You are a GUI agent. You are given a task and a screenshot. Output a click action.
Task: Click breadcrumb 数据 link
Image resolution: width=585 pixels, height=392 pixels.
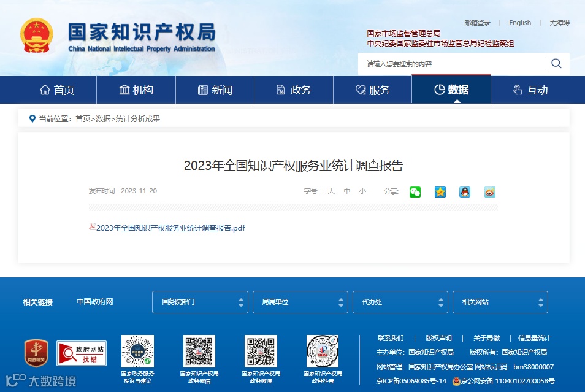pos(103,119)
